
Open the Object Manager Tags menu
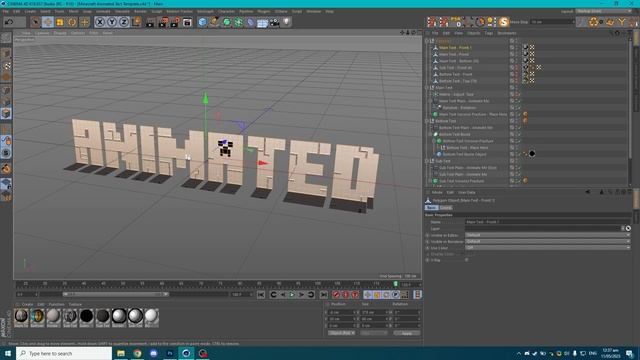point(489,33)
